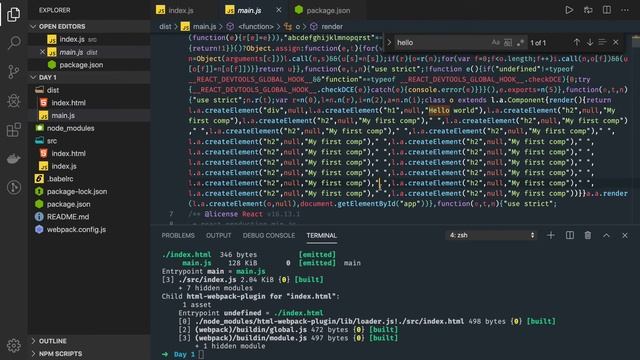
Task: Open the Search view in activity bar
Action: click(x=13, y=42)
